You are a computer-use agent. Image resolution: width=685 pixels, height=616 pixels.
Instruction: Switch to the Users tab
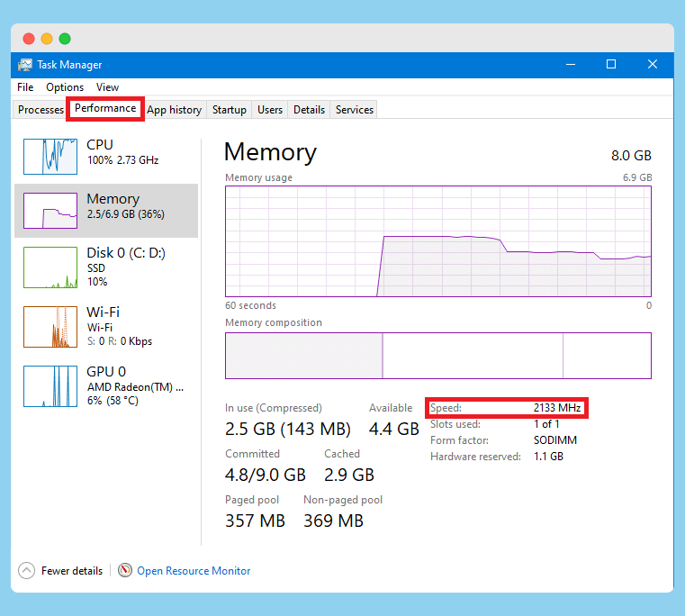270,110
